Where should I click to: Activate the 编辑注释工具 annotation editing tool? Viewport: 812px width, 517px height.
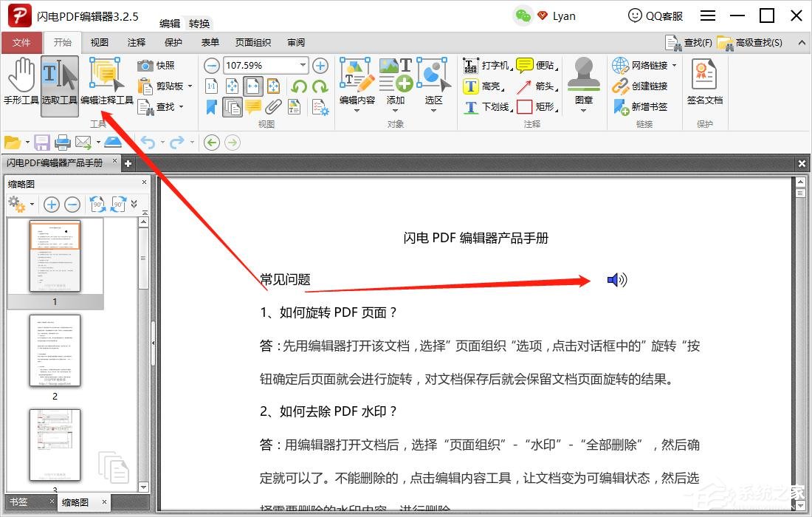coord(106,81)
